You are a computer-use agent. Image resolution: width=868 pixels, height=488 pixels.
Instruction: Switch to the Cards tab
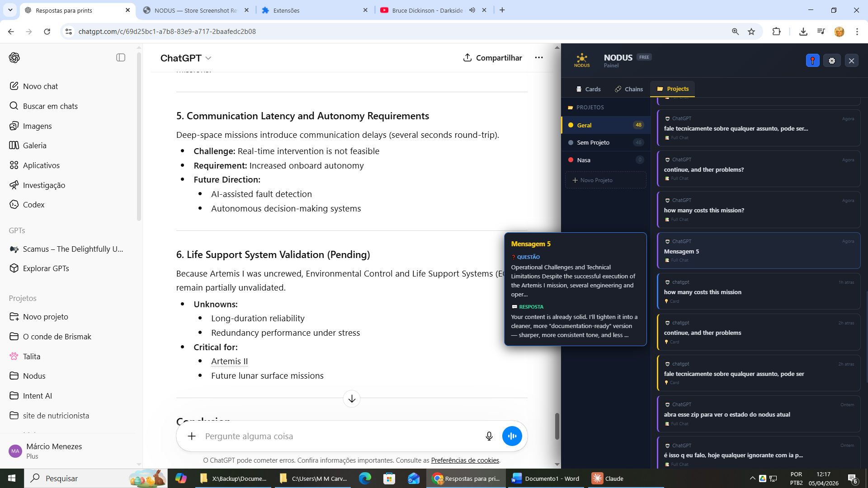588,89
